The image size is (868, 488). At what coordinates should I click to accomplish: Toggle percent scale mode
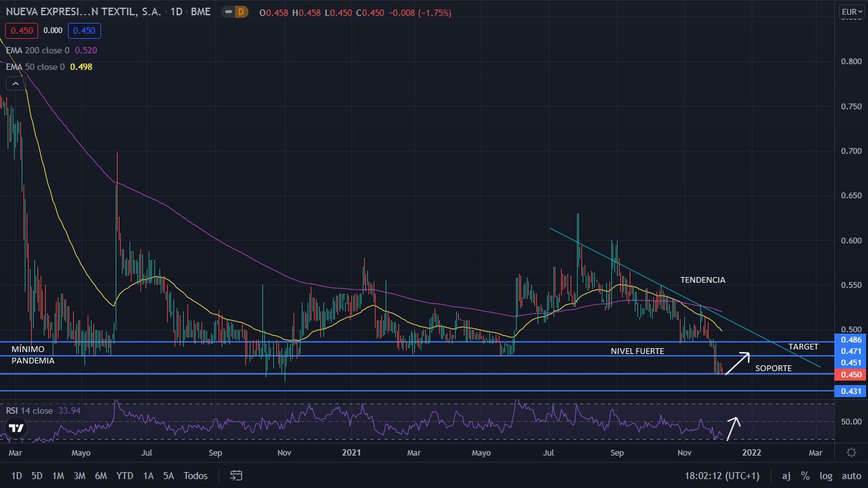[805, 475]
